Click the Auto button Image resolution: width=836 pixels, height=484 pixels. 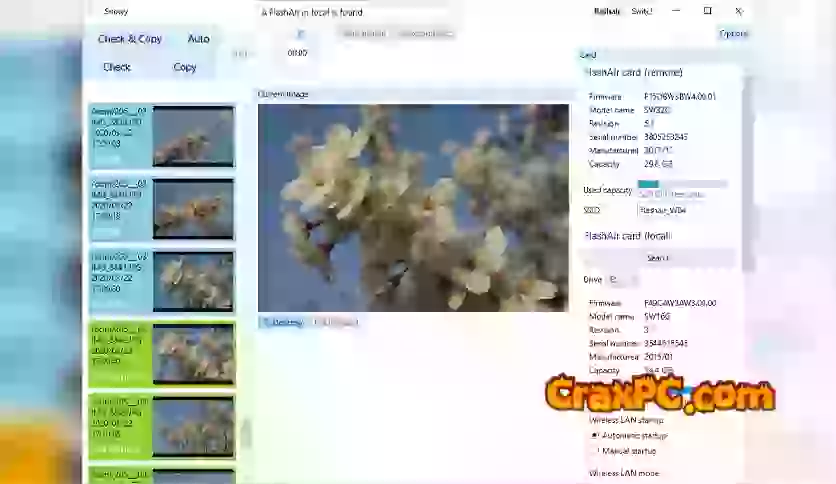click(198, 39)
